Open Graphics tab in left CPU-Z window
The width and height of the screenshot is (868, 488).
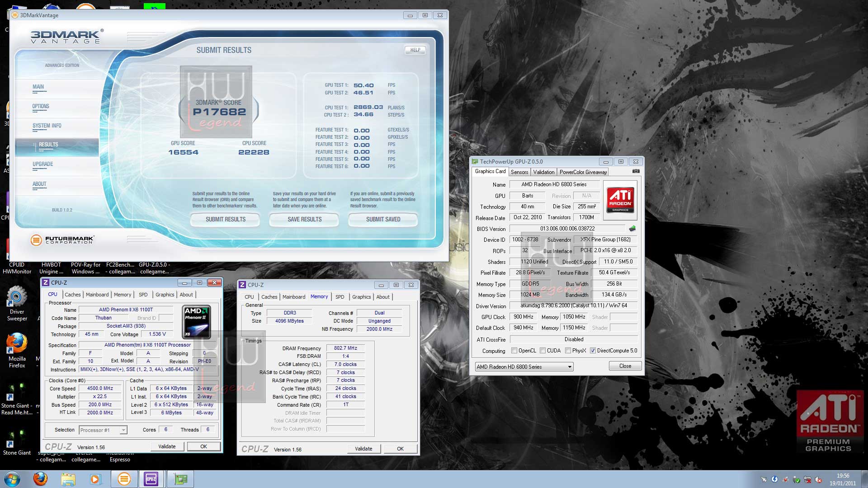pyautogui.click(x=165, y=295)
